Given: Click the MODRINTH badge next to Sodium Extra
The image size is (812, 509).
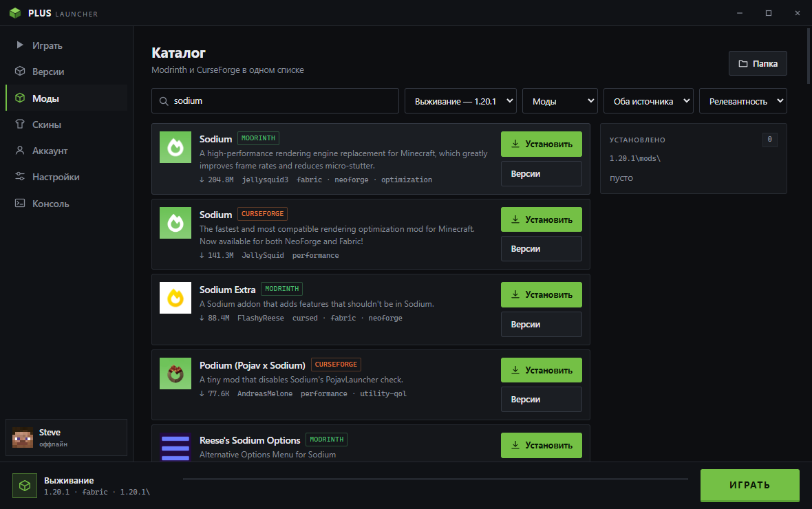Looking at the screenshot, I should (x=281, y=289).
